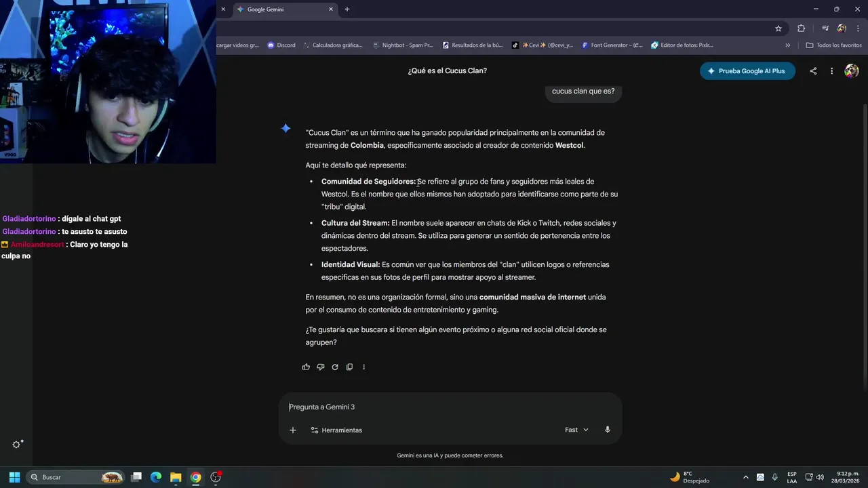Image resolution: width=868 pixels, height=488 pixels.
Task: Launch Microsoft Edge from the taskbar
Action: [x=156, y=477]
